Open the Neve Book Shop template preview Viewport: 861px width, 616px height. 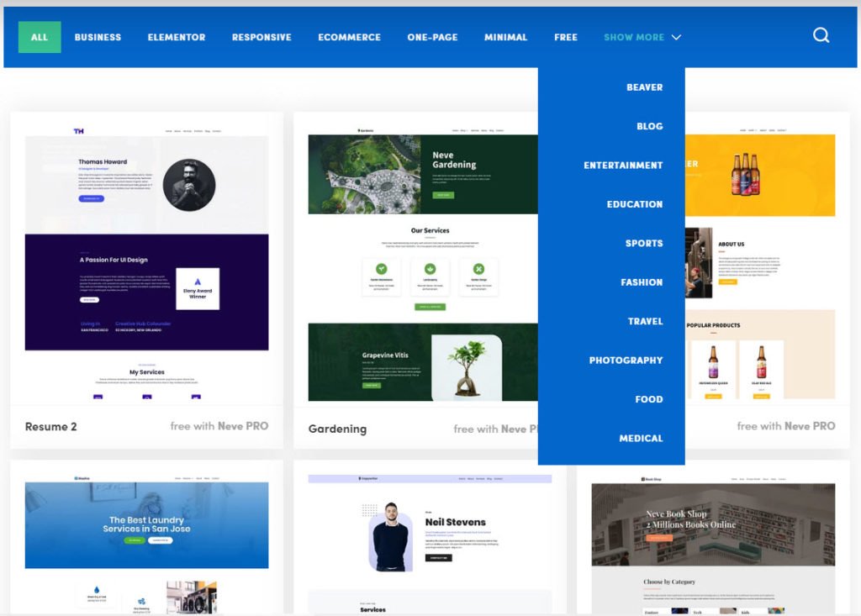click(x=713, y=544)
